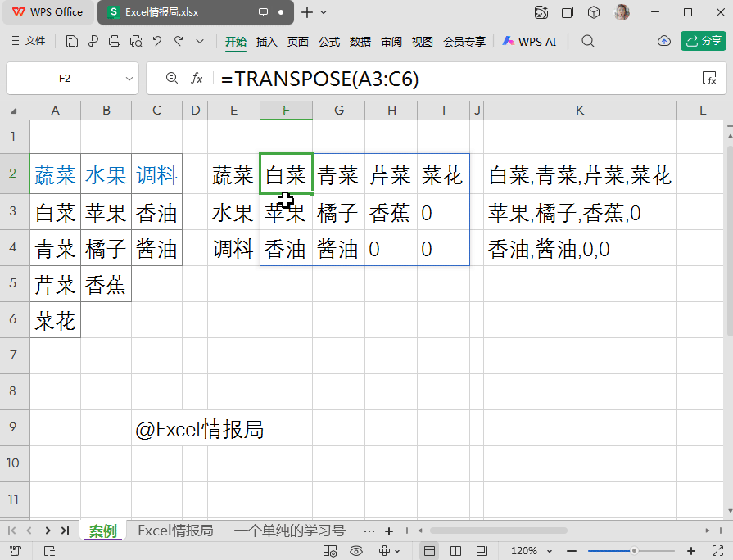Switch to the 开始 tab
Viewport: 733px width, 560px height.
[236, 42]
